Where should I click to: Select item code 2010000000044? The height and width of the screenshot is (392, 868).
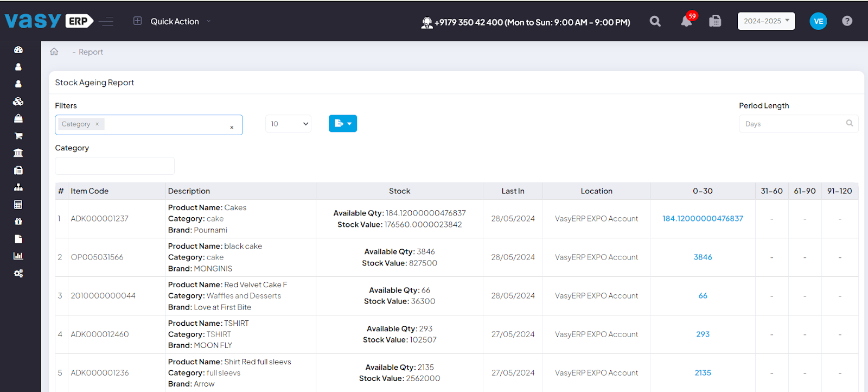[x=103, y=295]
